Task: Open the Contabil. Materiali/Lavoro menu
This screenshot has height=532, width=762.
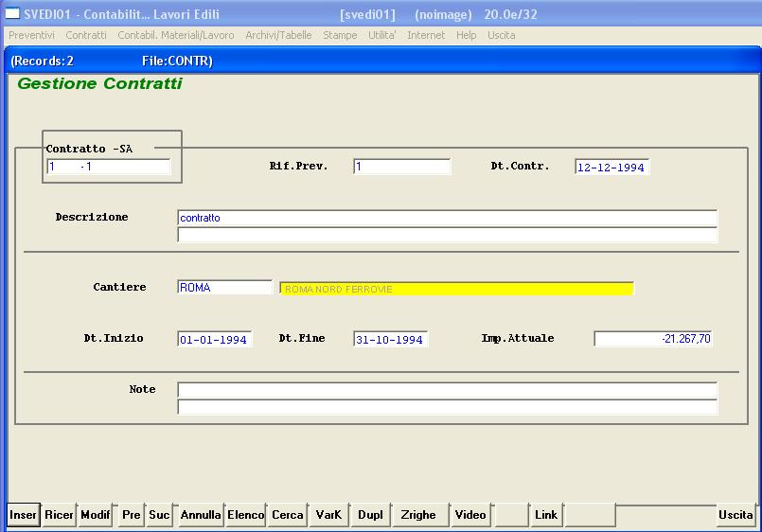Action: point(176,35)
